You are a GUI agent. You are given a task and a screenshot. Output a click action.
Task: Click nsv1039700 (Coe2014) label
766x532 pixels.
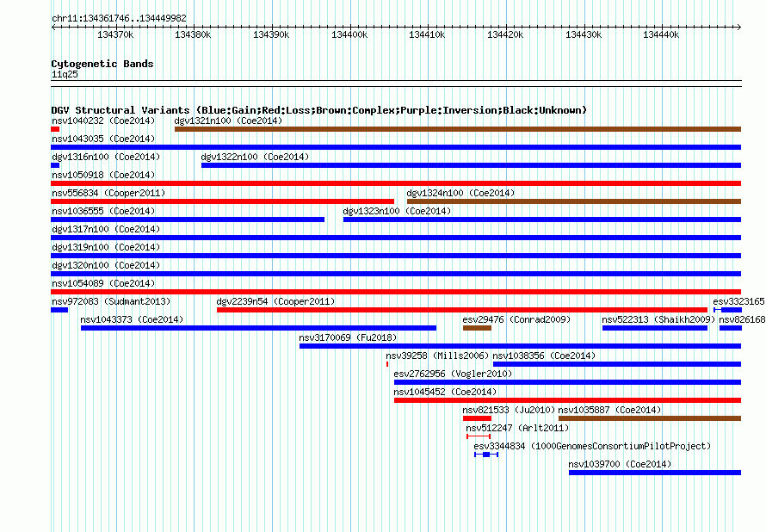[620, 464]
